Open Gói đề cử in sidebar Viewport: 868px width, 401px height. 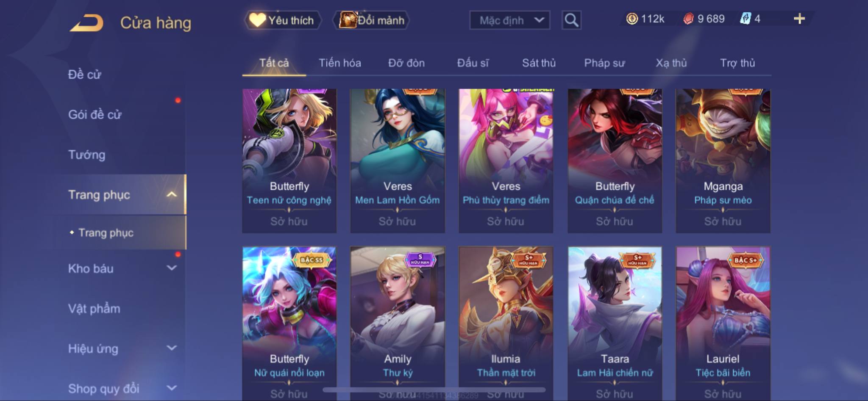click(x=95, y=114)
